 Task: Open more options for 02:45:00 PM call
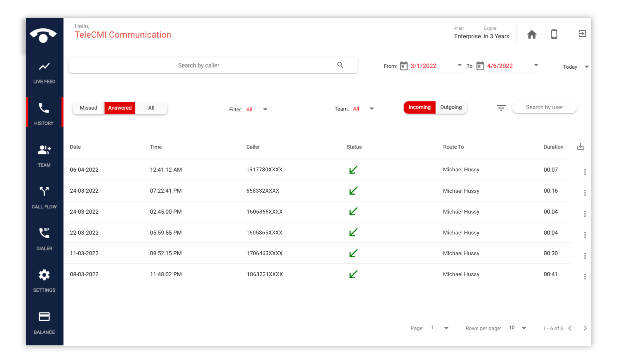(585, 214)
